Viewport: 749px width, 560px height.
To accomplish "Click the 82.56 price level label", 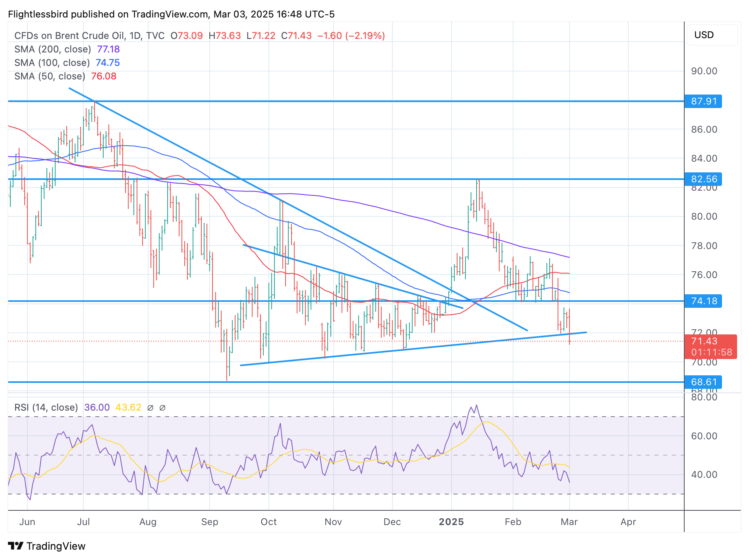I will coord(703,179).
